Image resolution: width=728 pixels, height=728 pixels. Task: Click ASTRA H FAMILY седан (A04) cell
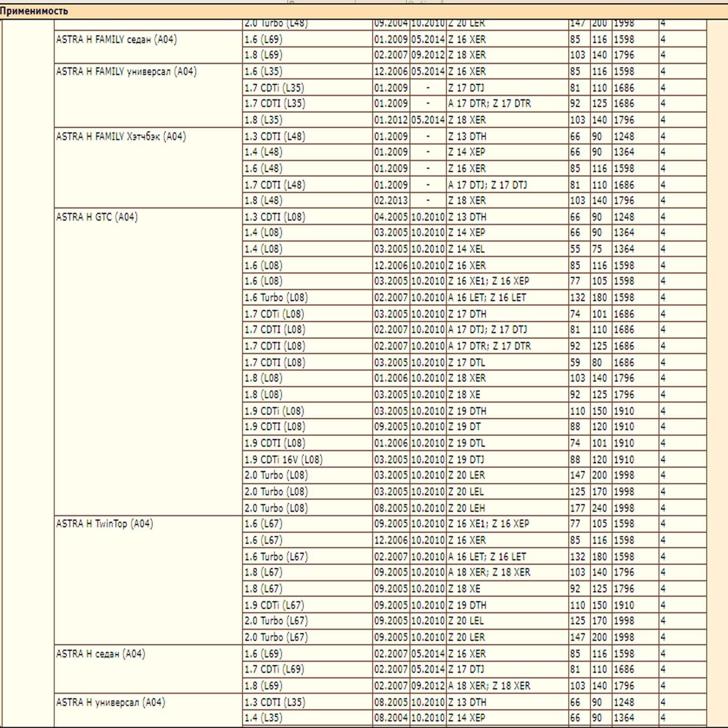point(148,47)
